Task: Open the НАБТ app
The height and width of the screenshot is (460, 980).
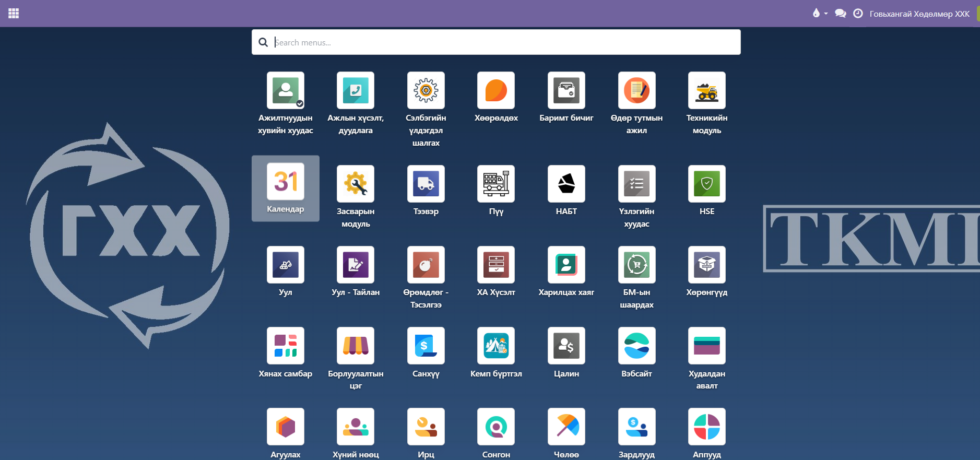Action: point(566,184)
